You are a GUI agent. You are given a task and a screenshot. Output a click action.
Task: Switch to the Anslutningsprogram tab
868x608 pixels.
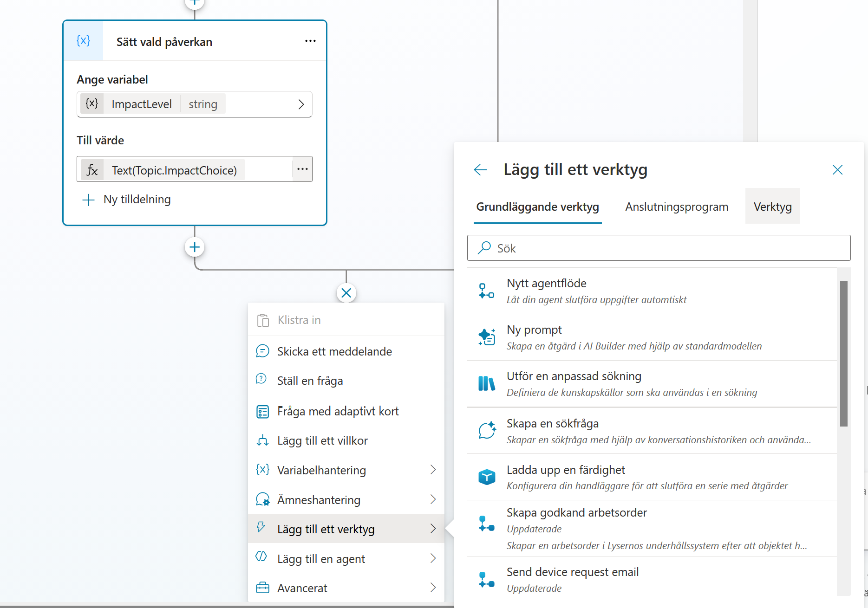point(677,207)
